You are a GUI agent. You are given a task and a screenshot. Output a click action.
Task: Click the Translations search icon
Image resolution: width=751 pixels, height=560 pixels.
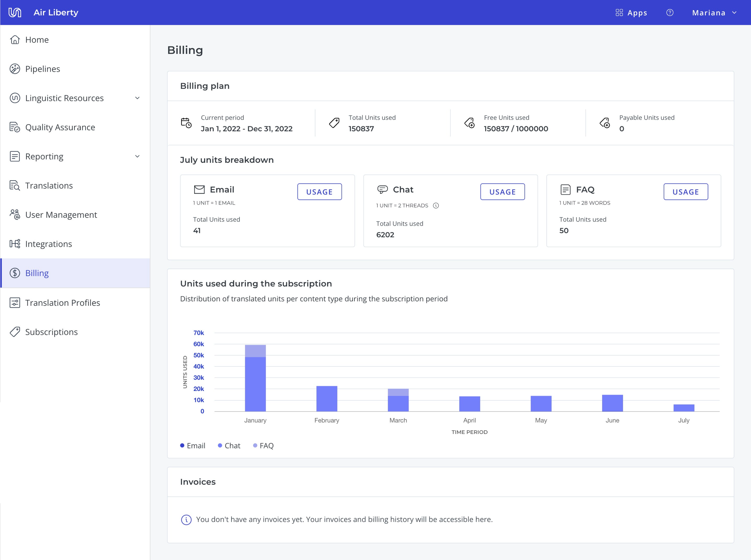coord(15,185)
